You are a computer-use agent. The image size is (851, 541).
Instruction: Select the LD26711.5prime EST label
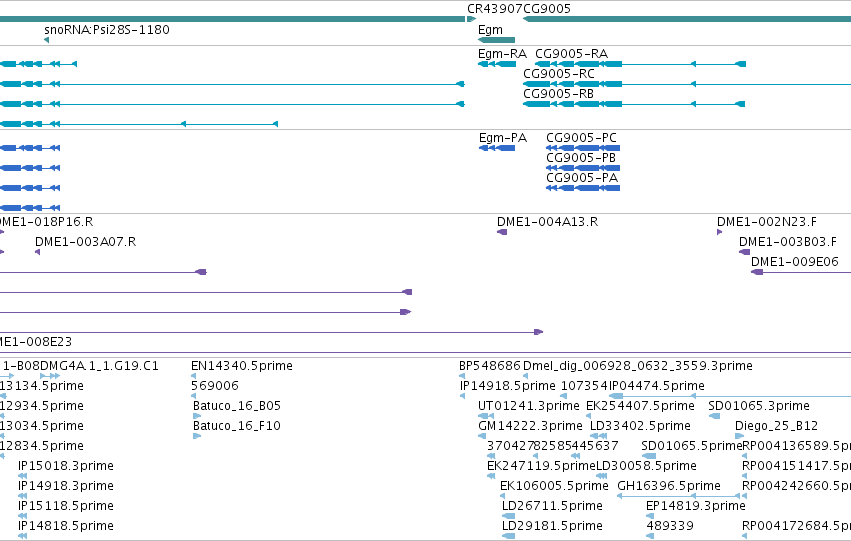click(x=552, y=506)
